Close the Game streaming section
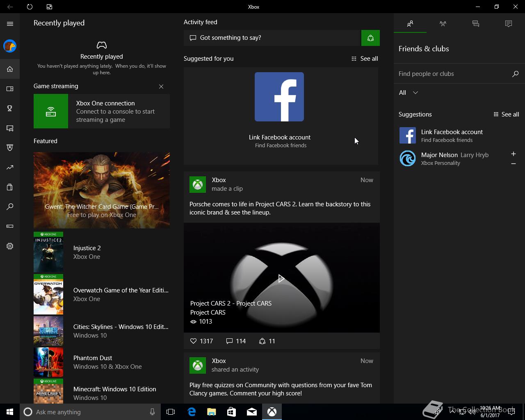Viewport: 525px width, 420px height. coord(161,87)
